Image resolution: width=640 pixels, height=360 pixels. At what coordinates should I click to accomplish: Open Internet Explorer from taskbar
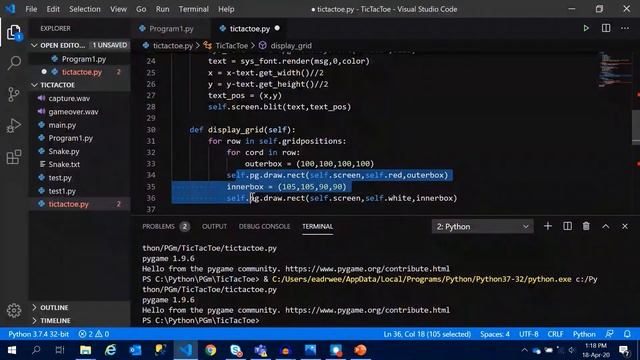click(111, 350)
